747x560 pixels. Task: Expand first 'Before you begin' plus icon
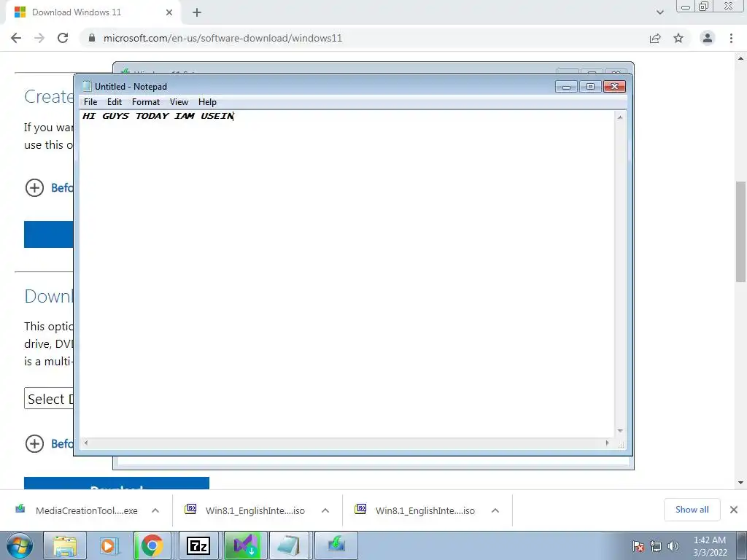(34, 187)
